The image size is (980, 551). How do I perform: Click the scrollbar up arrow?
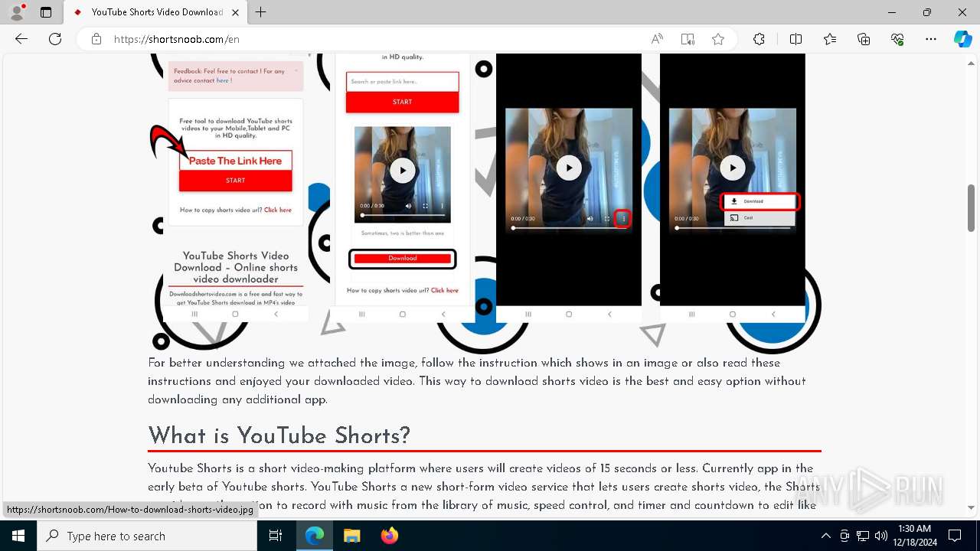tap(972, 63)
